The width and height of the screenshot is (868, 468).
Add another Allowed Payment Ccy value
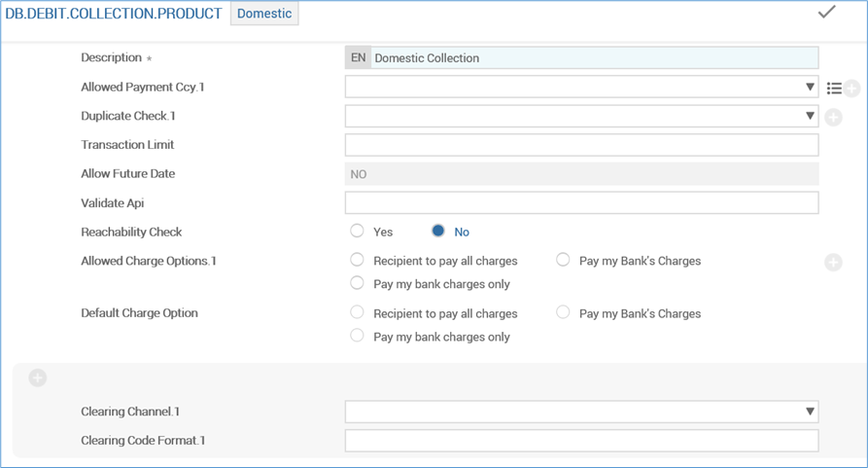[851, 89]
